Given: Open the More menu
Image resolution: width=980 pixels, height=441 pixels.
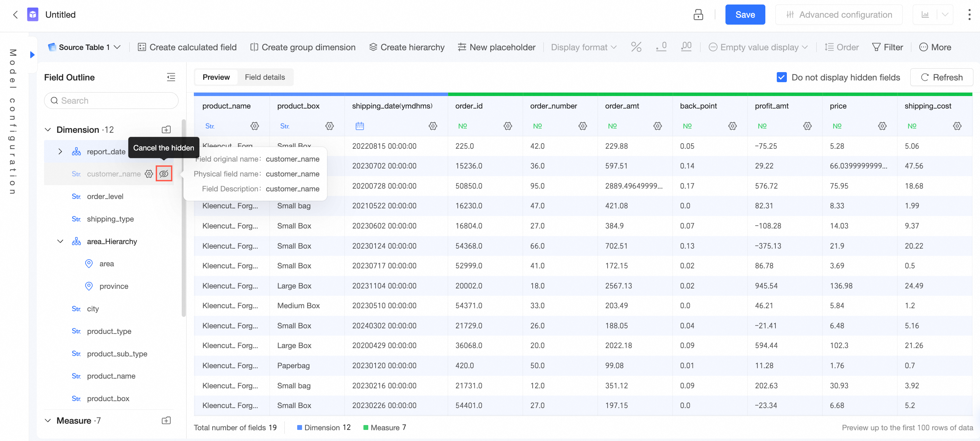Looking at the screenshot, I should [935, 47].
